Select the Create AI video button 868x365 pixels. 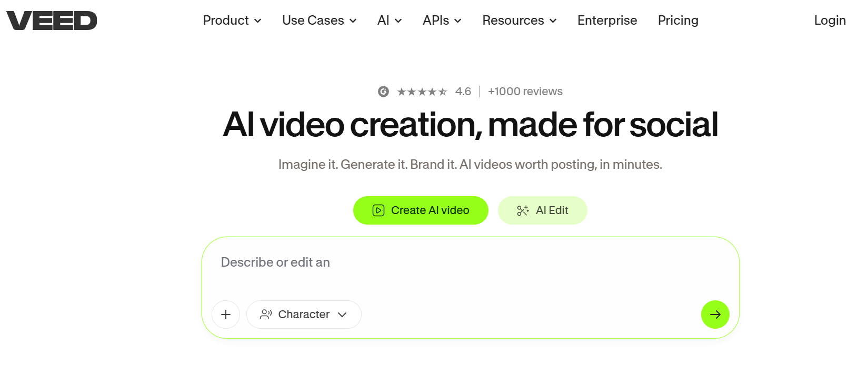click(421, 210)
